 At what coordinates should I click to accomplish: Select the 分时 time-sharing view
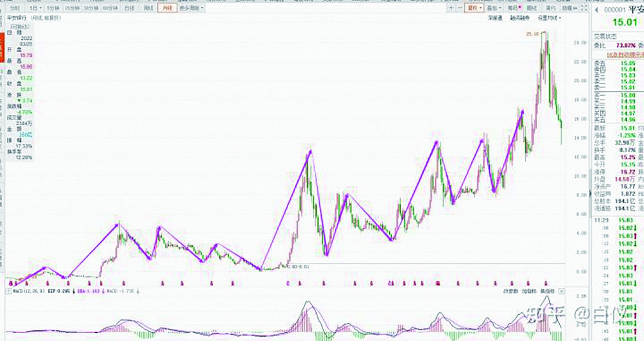click(x=14, y=8)
